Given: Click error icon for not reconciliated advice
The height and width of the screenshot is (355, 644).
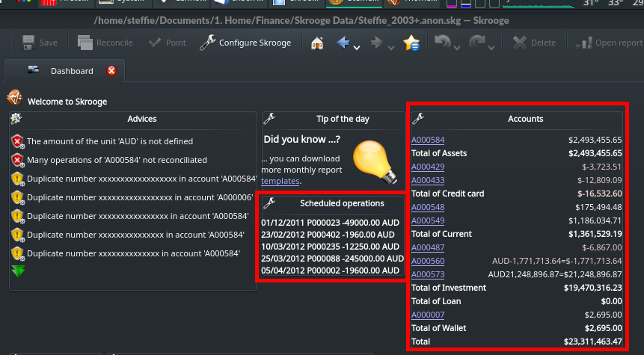Looking at the screenshot, I should point(17,160).
